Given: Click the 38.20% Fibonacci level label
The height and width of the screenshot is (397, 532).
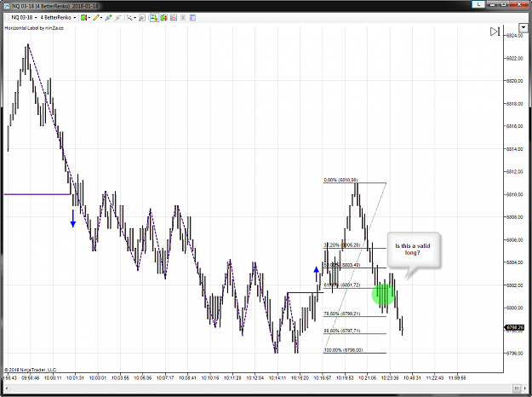Looking at the screenshot, I should tap(342, 245).
